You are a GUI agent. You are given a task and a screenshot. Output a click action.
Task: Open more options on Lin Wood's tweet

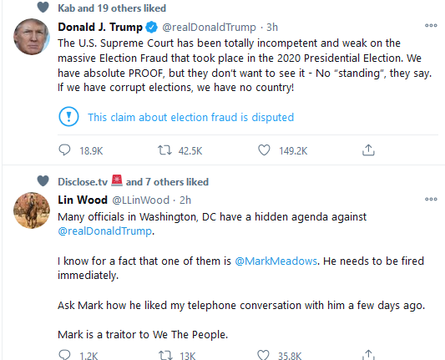[431, 199]
